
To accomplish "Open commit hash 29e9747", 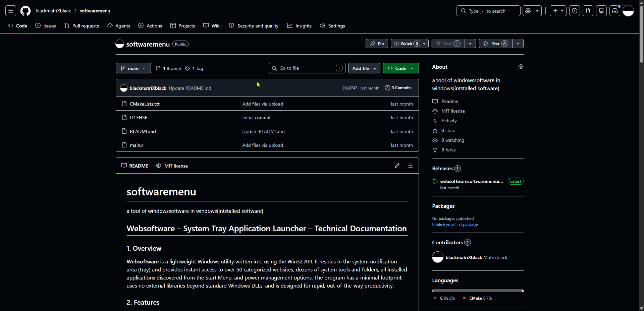I will [x=350, y=88].
